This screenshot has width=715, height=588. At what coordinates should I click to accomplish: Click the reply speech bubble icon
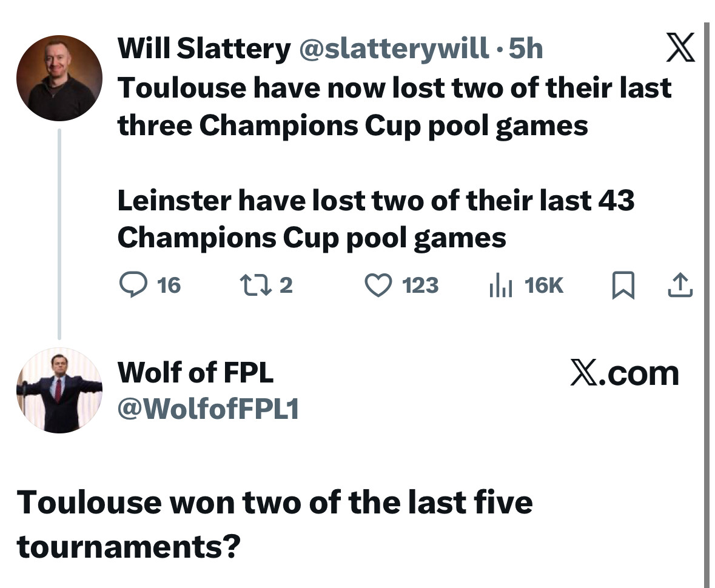click(x=132, y=285)
